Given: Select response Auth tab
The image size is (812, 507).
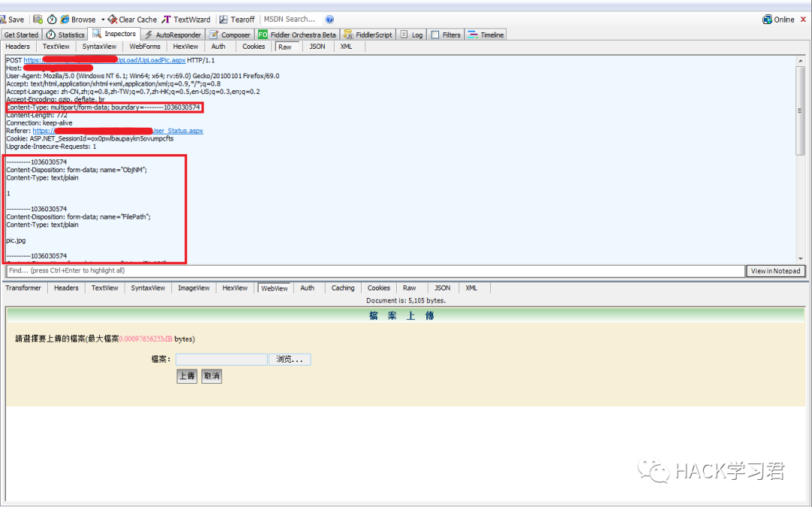Looking at the screenshot, I should coord(308,288).
